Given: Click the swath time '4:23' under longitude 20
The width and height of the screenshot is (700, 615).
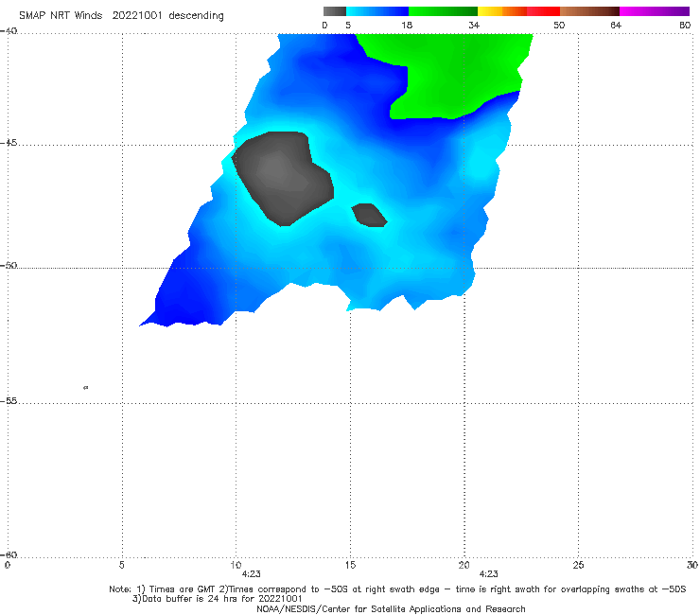Looking at the screenshot, I should click(488, 574).
